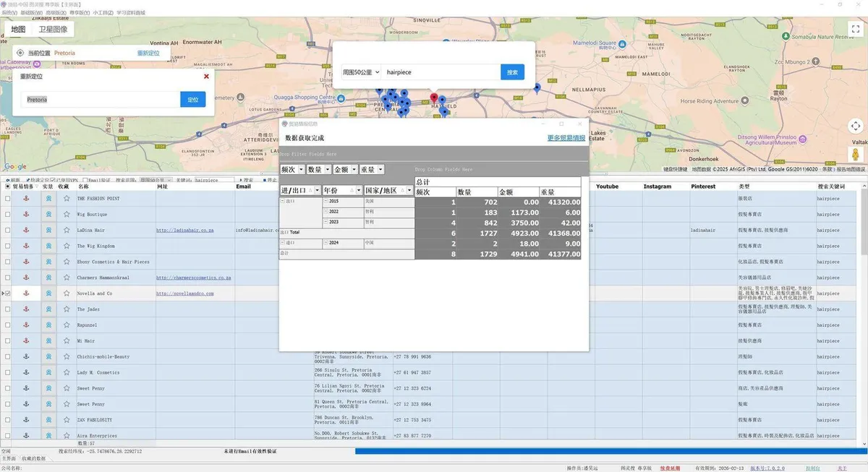868x472 pixels.
Task: Click the anchor icon for Chichis-mobile-Beauty
Action: [x=27, y=356]
